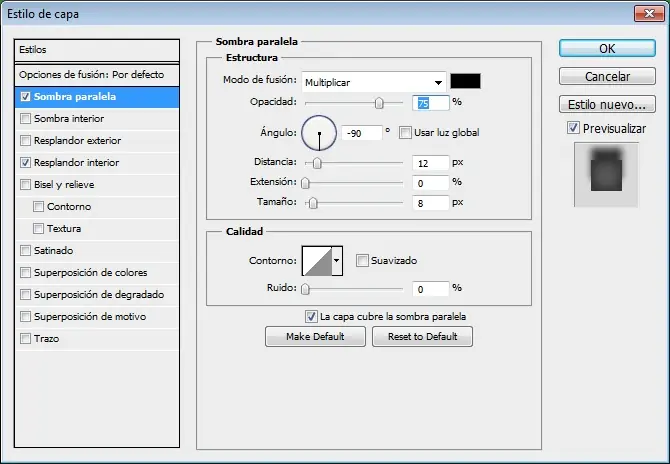Image resolution: width=670 pixels, height=464 pixels.
Task: Click the Ruido slider handle
Action: click(305, 289)
